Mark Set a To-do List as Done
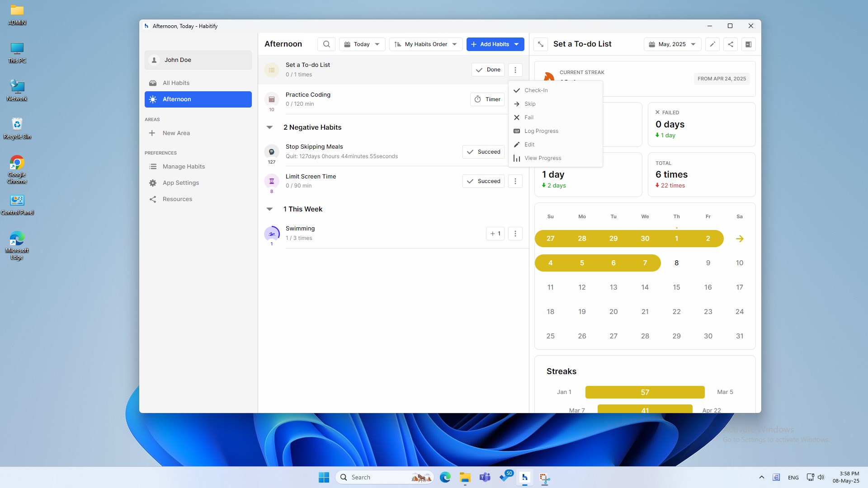The image size is (868, 488). click(488, 70)
